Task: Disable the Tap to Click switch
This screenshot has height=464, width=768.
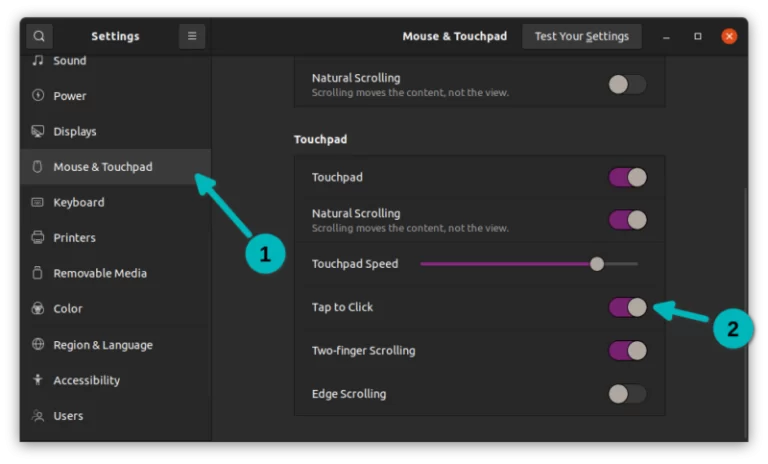Action: [x=628, y=307]
